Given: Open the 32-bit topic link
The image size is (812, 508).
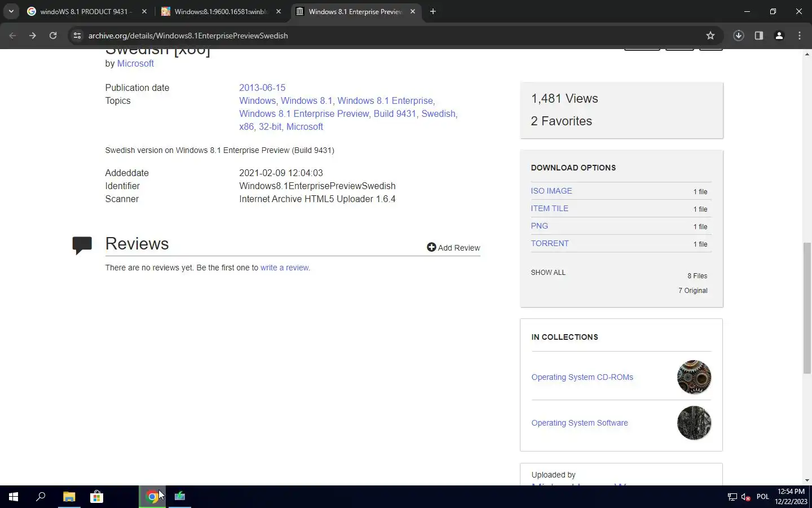Looking at the screenshot, I should (x=270, y=126).
